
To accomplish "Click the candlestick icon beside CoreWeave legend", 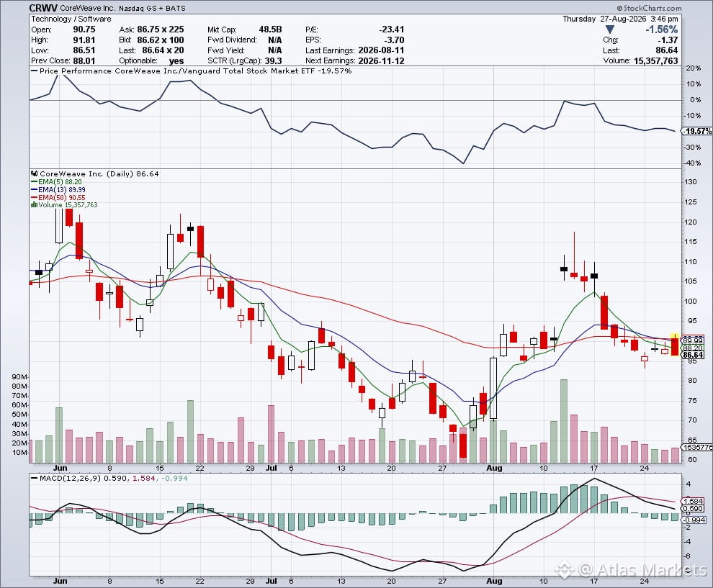I will tap(35, 173).
